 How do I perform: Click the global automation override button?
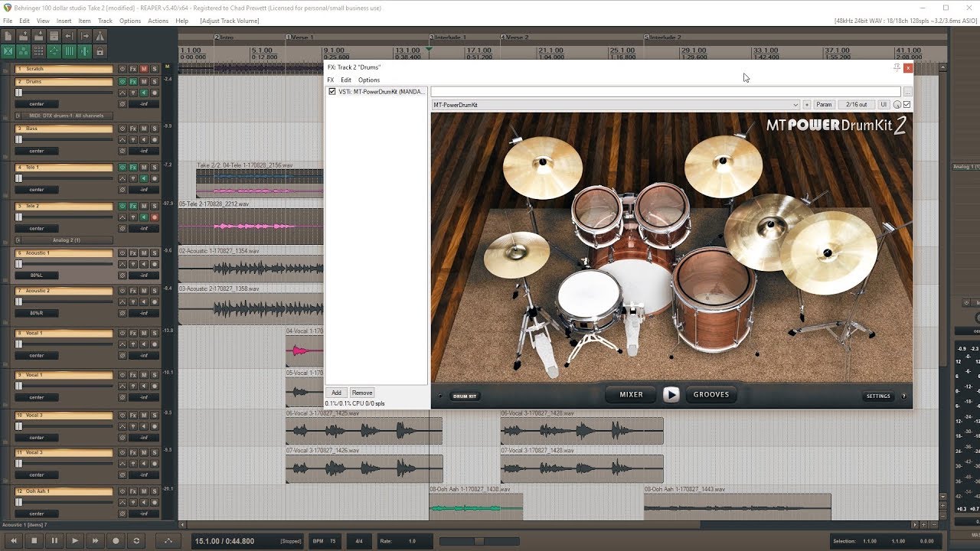(168, 540)
